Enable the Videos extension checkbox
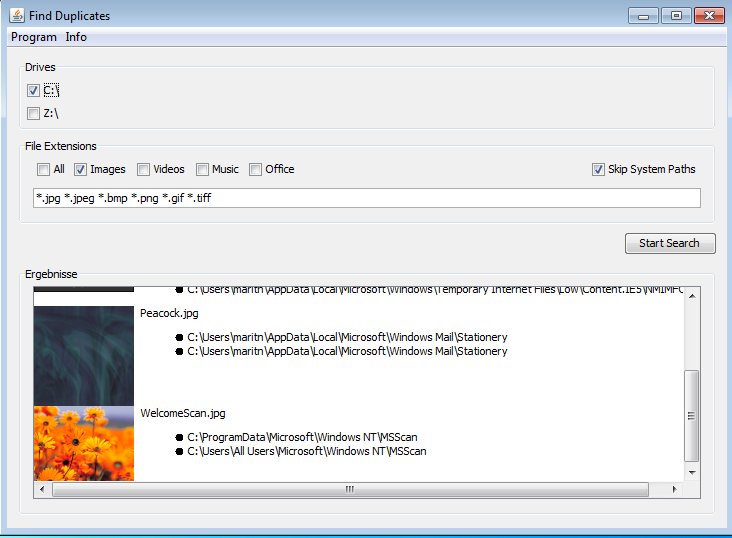Image resolution: width=732 pixels, height=538 pixels. [144, 169]
